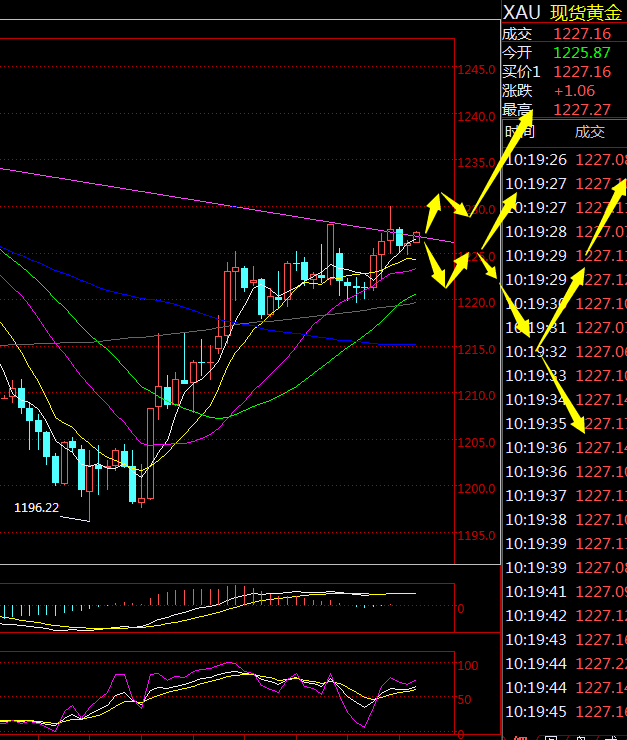Select the 10:19:33 tick row
Viewport: 627px width, 740px height.
(x=565, y=376)
